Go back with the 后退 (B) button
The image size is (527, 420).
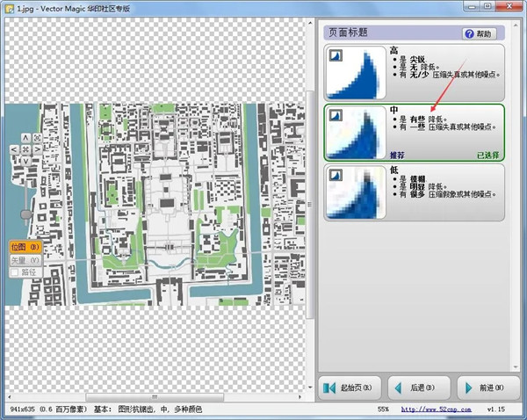[416, 387]
